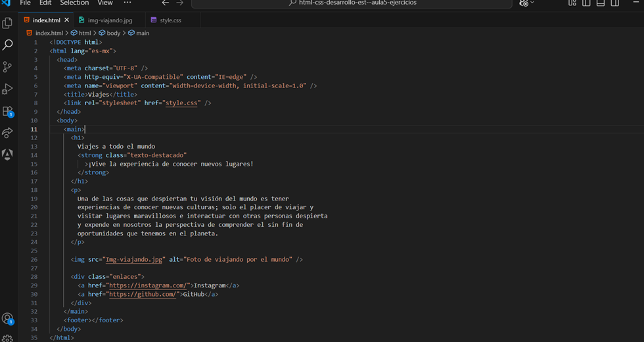The width and height of the screenshot is (644, 342).
Task: Go back with the left arrow
Action: point(165,3)
